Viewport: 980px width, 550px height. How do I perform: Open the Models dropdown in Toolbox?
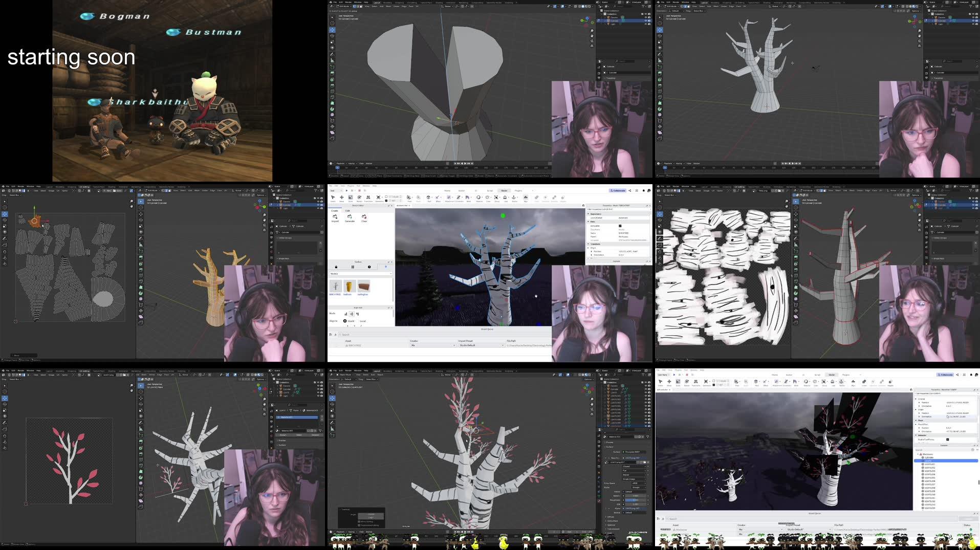click(360, 274)
